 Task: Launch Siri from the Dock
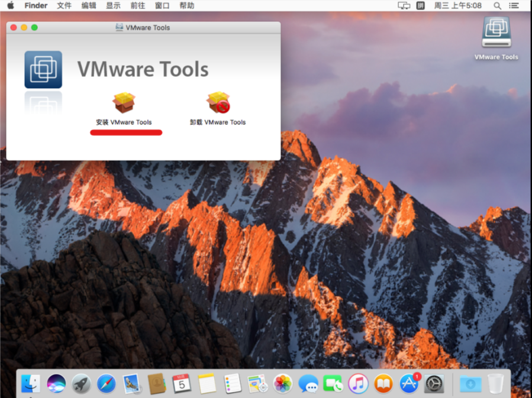(56, 384)
